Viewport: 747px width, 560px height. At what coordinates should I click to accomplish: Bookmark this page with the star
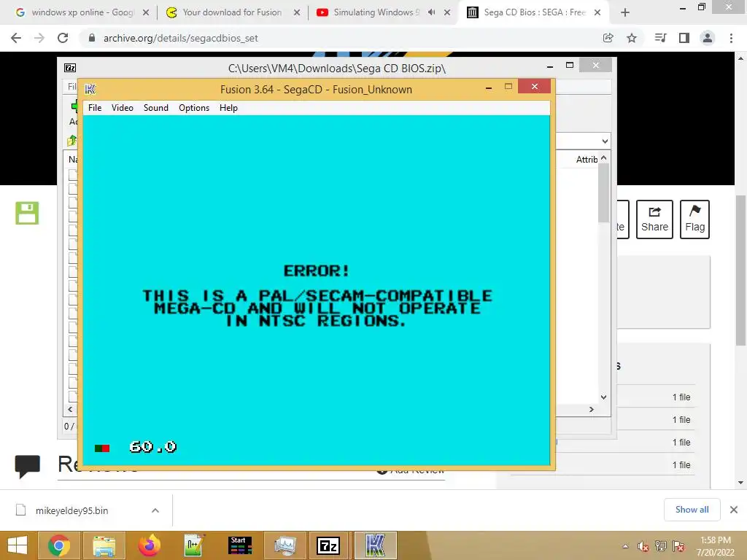632,38
